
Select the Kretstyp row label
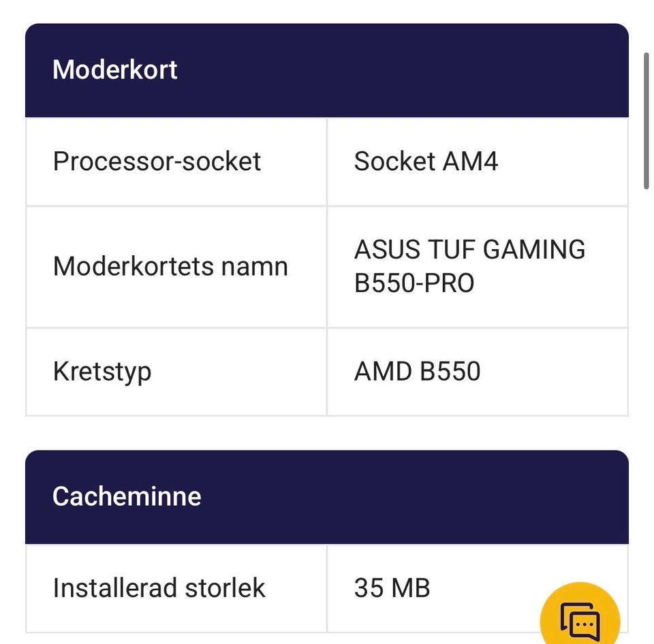coord(102,372)
